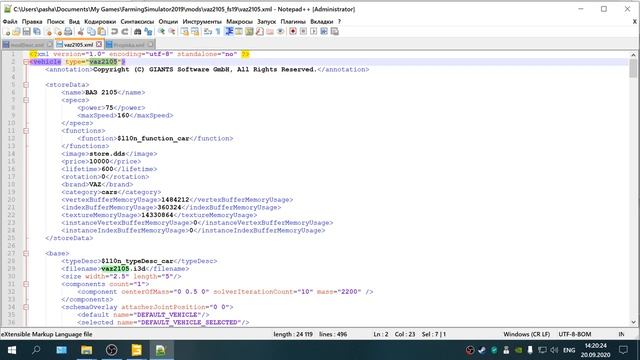640x360 pixels.
Task: Click the Windows (CR LF) status entry
Action: tap(527, 334)
